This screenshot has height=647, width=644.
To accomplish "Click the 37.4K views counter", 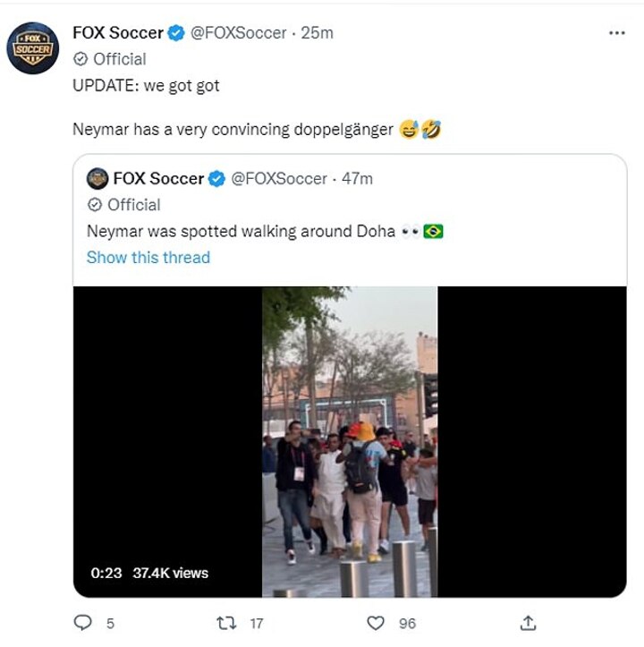I will click(x=169, y=573).
